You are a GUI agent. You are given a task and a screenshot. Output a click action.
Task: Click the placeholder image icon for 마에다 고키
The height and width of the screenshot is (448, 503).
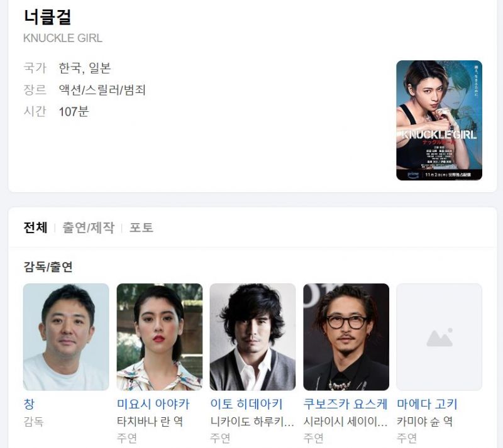(439, 338)
